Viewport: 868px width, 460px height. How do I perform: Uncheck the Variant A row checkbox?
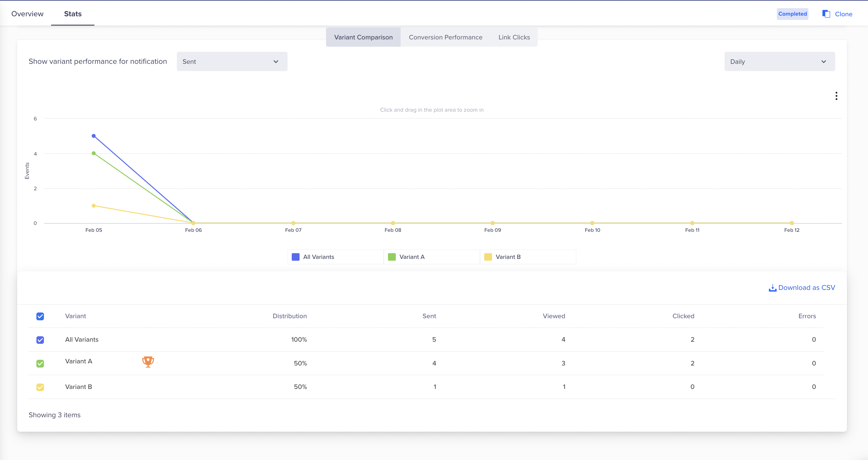coord(40,364)
